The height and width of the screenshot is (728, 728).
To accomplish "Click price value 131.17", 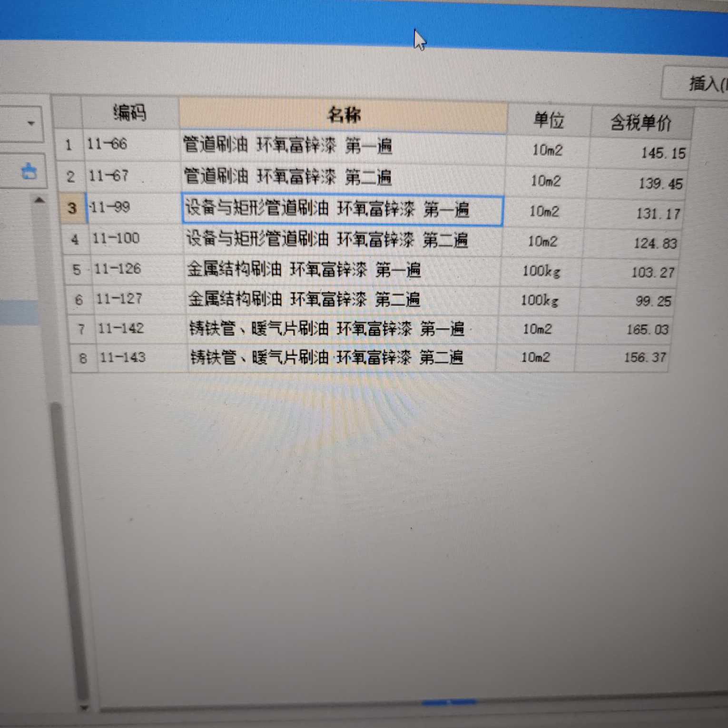I will [x=658, y=214].
